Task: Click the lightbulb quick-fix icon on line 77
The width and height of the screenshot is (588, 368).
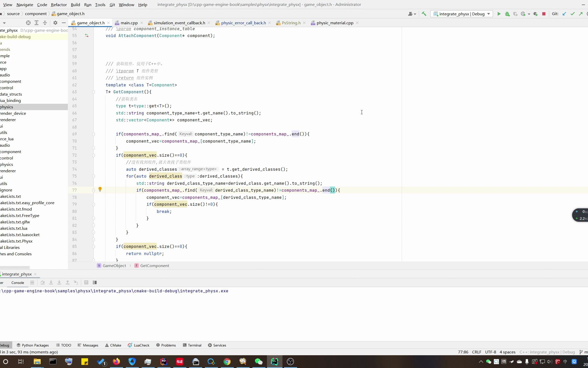Action: coord(100,189)
